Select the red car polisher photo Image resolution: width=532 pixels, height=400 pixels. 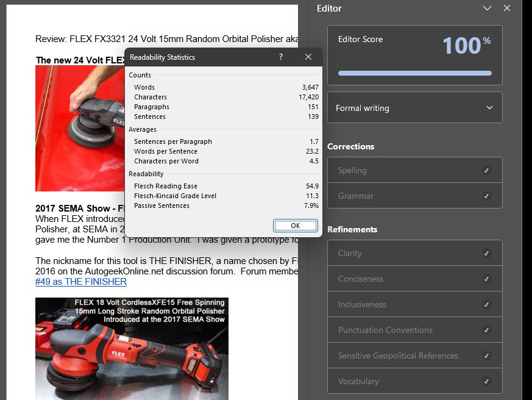(80, 128)
